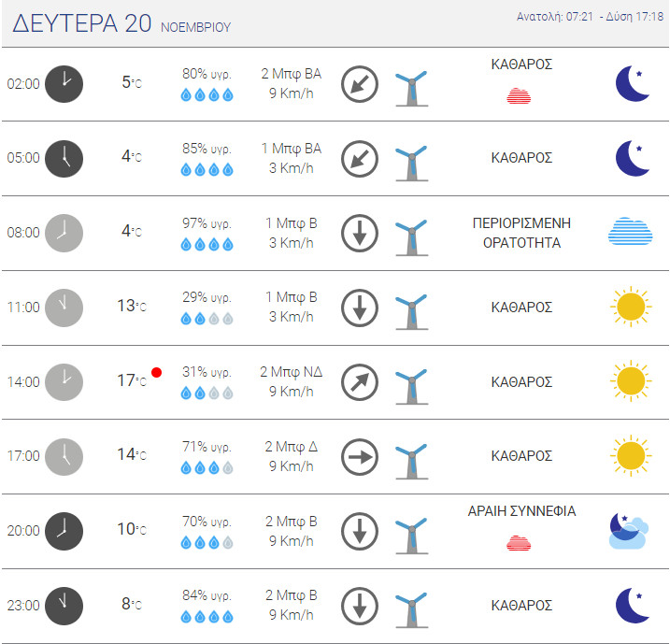Click the clock icon for 02:00
670x644 pixels.
point(64,83)
